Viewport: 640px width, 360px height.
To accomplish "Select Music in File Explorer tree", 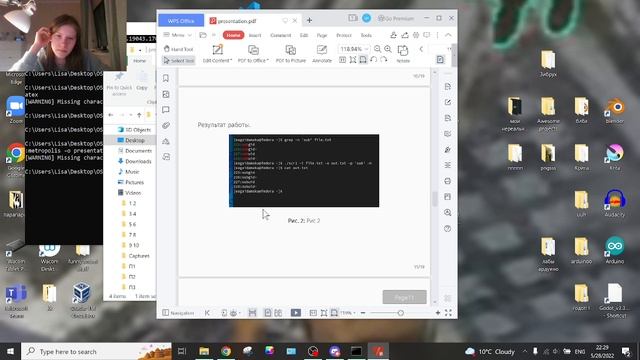I will click(x=132, y=172).
